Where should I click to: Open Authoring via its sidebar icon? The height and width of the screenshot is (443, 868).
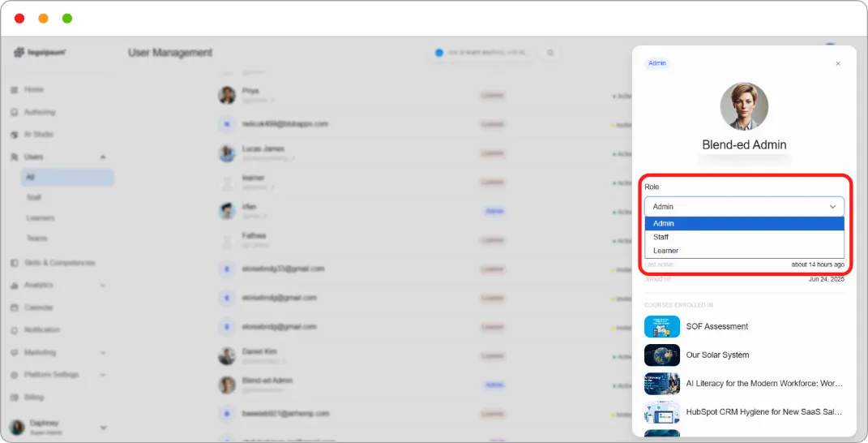[15, 112]
